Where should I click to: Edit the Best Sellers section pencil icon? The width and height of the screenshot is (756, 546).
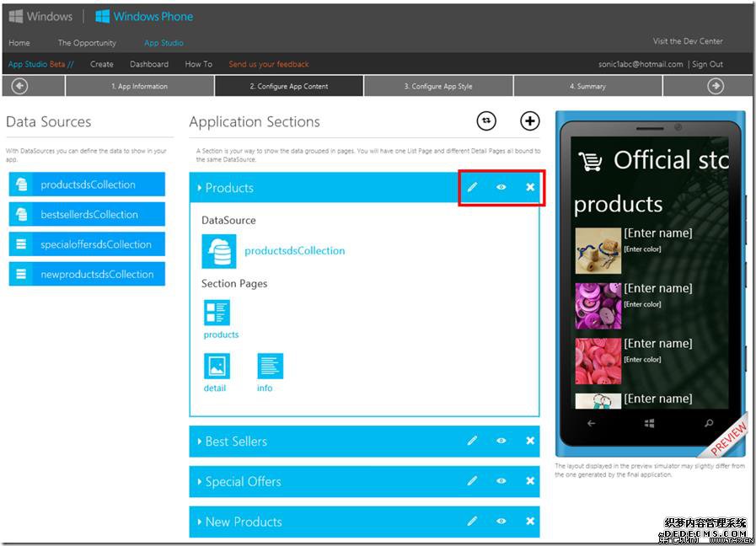click(472, 441)
